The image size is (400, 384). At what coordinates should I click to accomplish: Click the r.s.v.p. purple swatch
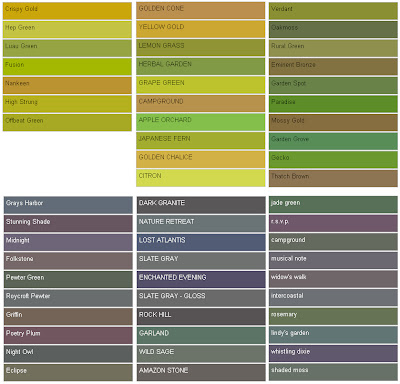(x=333, y=223)
